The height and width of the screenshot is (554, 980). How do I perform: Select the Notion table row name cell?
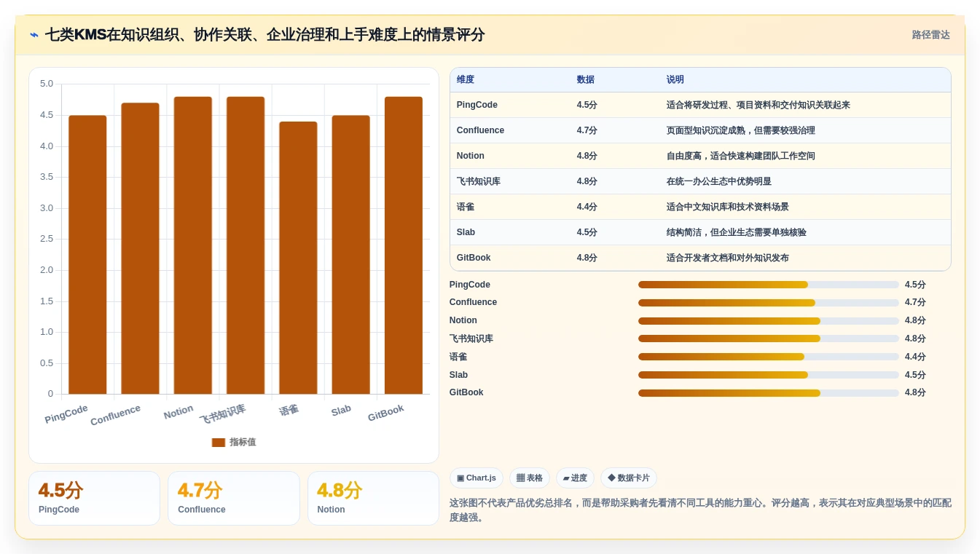point(471,156)
